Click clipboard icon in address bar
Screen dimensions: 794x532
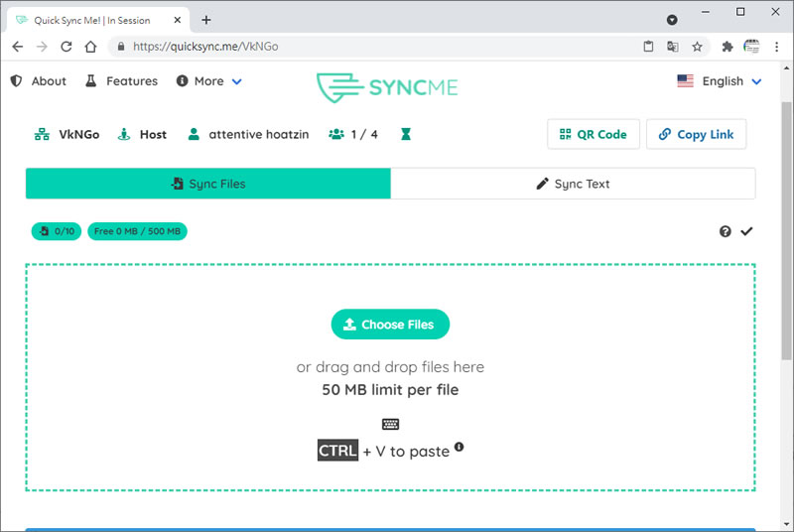648,47
